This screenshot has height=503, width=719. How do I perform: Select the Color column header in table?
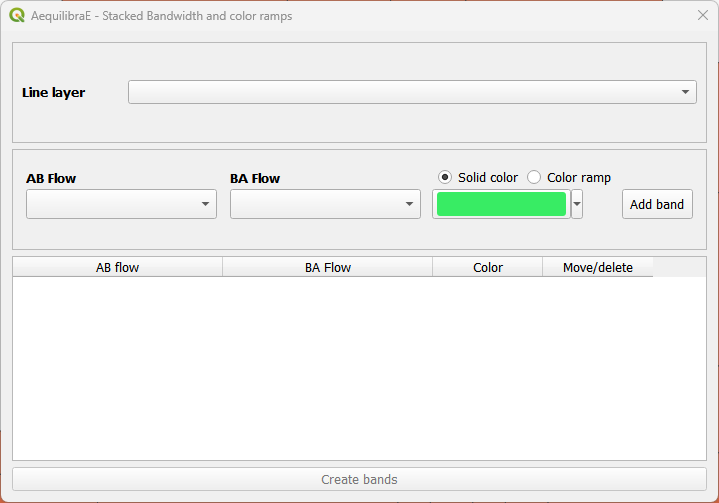pos(487,267)
